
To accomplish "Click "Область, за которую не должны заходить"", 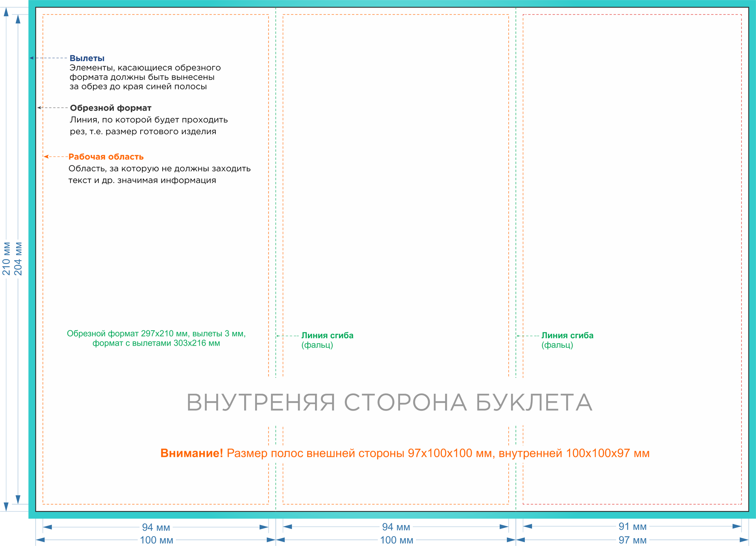I will click(159, 168).
